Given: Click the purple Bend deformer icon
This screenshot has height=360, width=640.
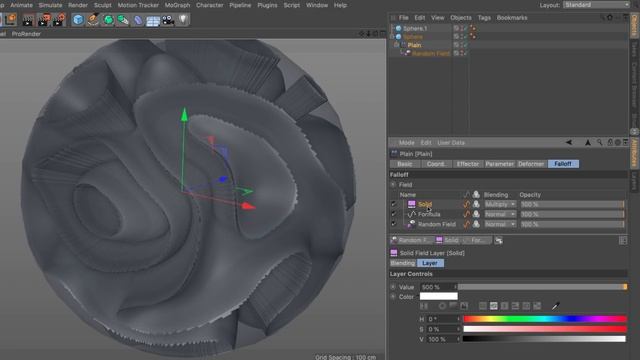Looking at the screenshot, I should point(138,20).
